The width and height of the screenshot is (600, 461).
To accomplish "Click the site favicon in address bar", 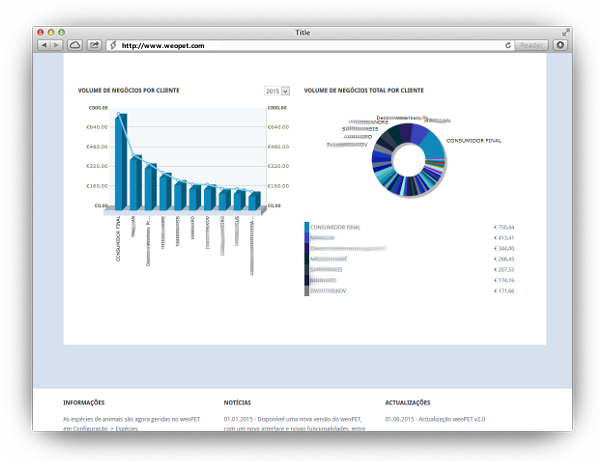I will coord(113,45).
